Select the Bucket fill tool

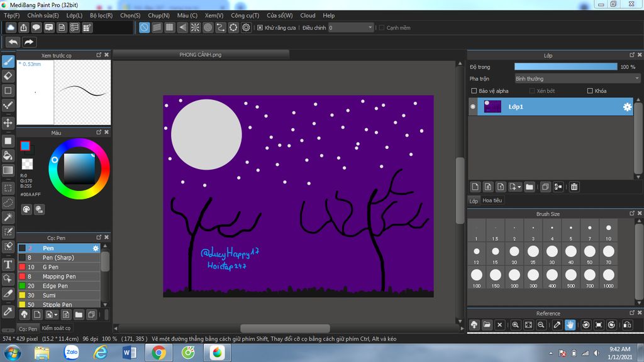click(8, 156)
